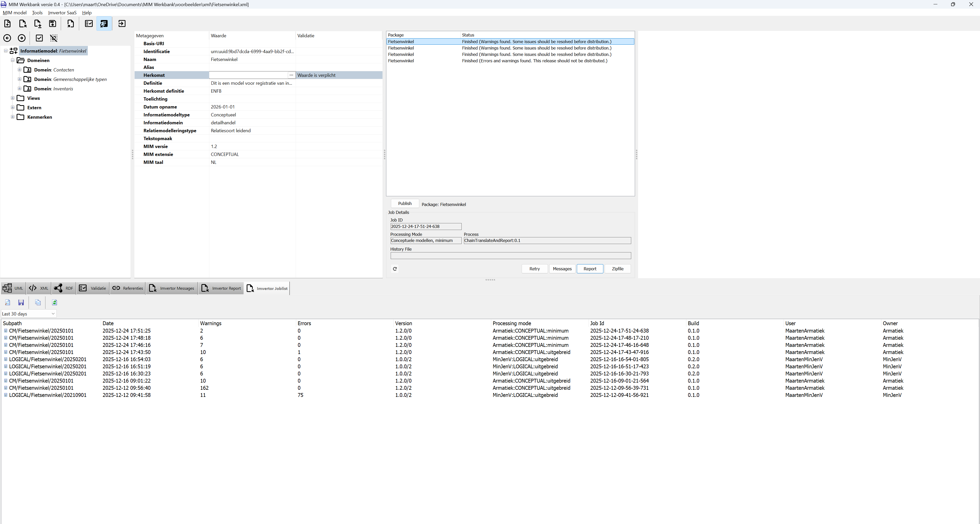Click the green refresh document icon in joblist
Screen dimensions: 980x524
tap(54, 302)
